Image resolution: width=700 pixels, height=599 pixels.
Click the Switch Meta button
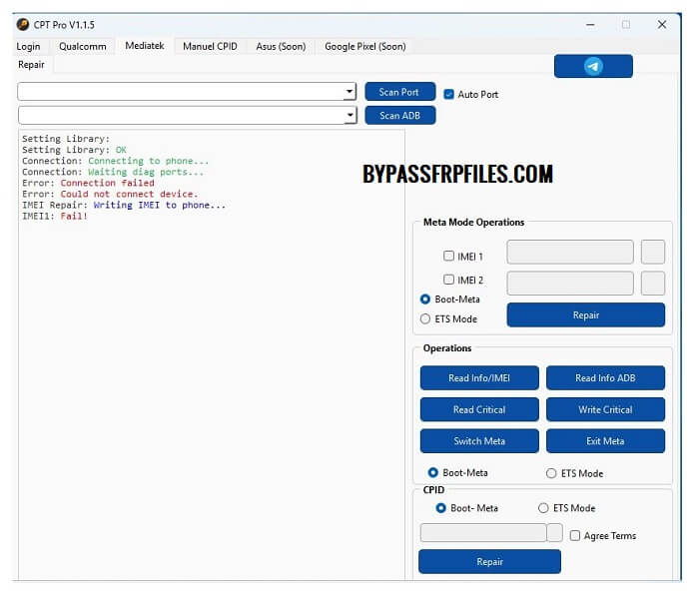coord(479,441)
